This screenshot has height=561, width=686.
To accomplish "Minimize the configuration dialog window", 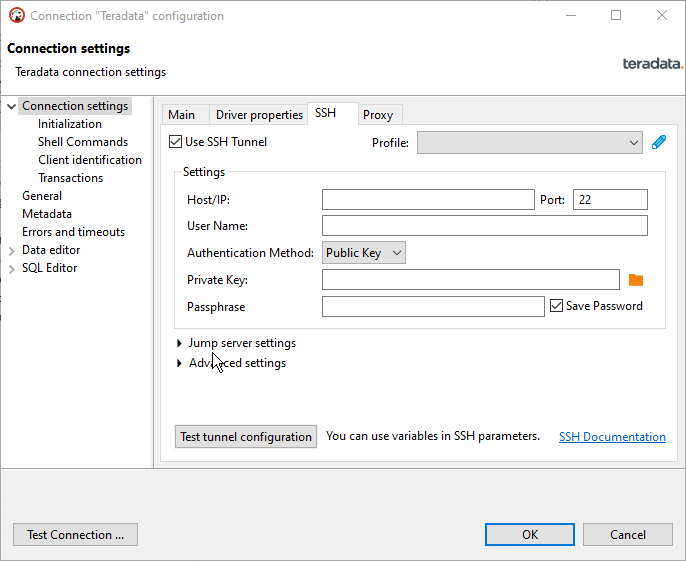I will pyautogui.click(x=570, y=15).
